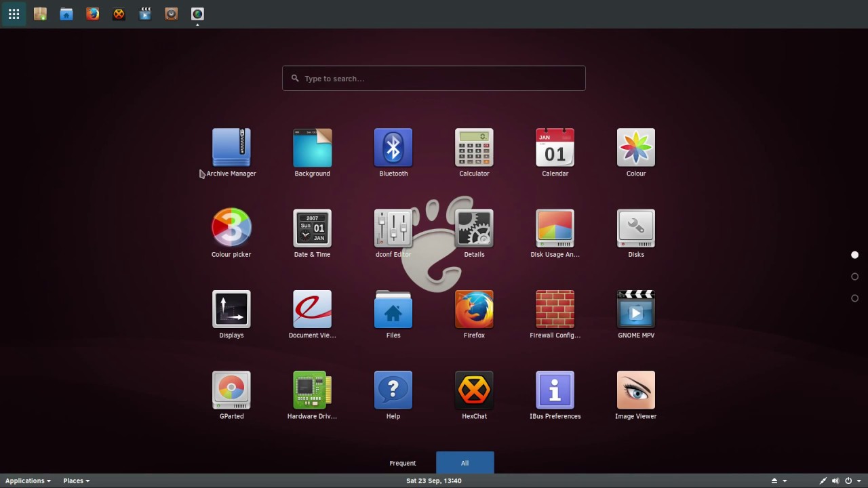Focus the Type to search field
Screen dimensions: 868x488
coord(434,78)
